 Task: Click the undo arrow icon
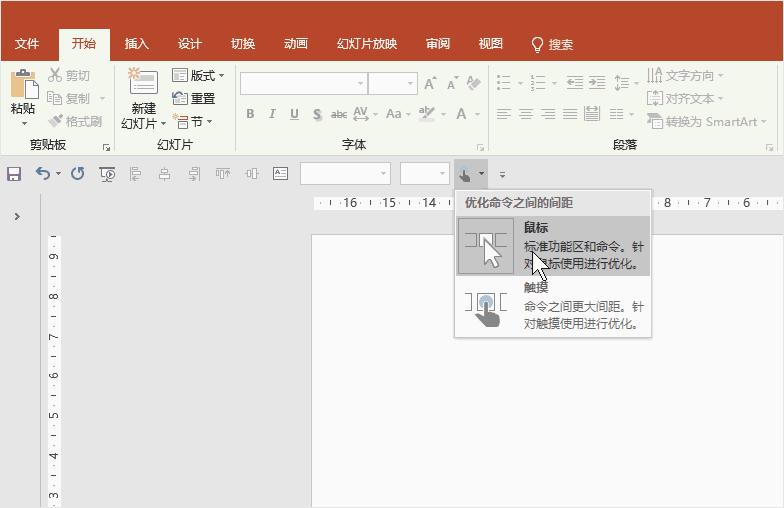(43, 174)
